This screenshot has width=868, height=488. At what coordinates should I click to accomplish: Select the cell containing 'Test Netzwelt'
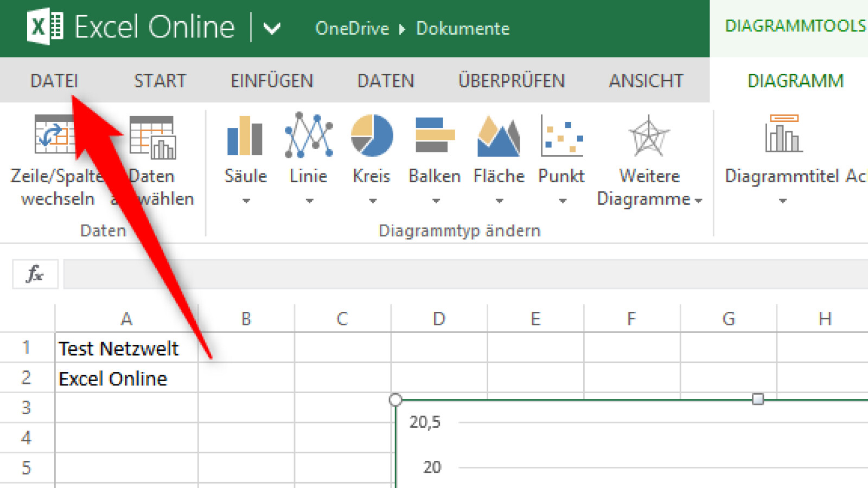click(126, 348)
